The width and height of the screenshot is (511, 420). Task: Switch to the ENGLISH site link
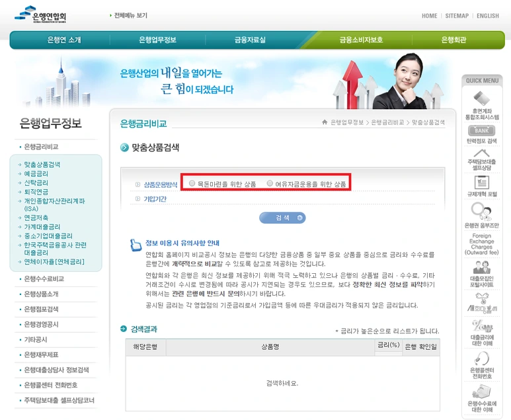point(488,16)
